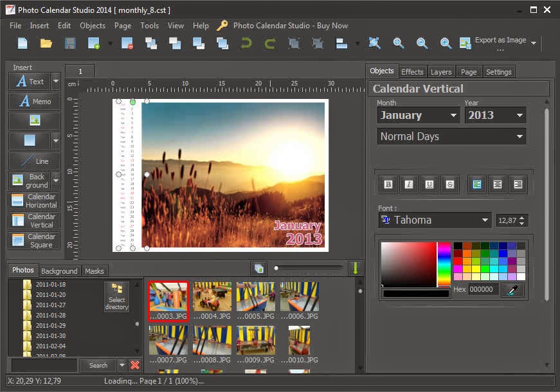The height and width of the screenshot is (392, 560).
Task: Click the Undo arrow icon
Action: [x=246, y=43]
